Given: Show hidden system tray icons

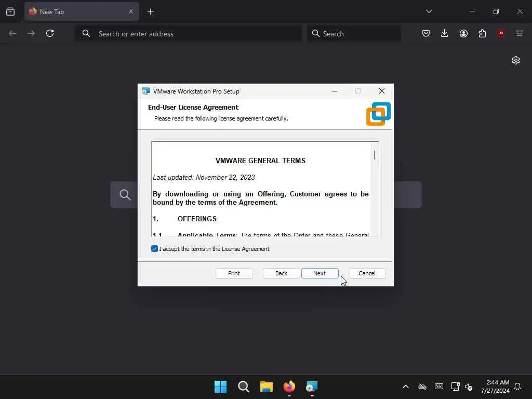Looking at the screenshot, I should point(406,387).
